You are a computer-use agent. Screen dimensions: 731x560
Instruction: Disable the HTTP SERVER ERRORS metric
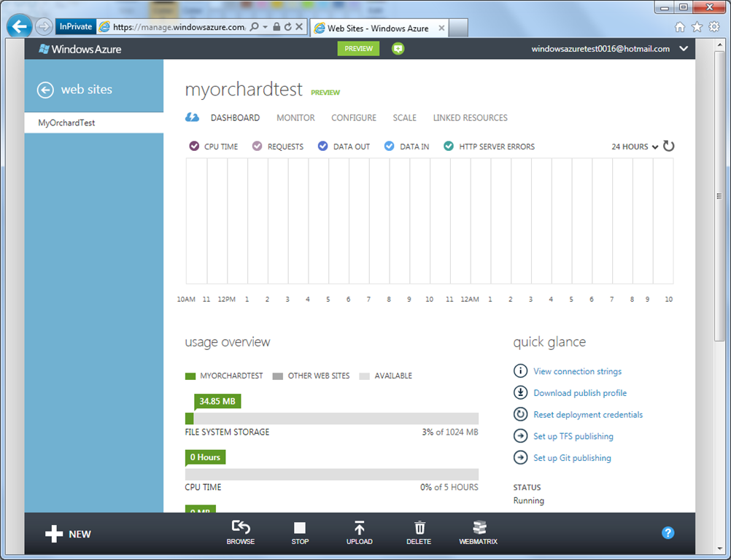click(x=449, y=147)
